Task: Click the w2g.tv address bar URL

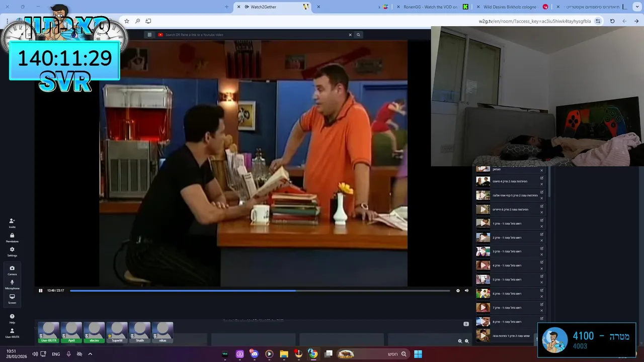Action: pyautogui.click(x=535, y=21)
